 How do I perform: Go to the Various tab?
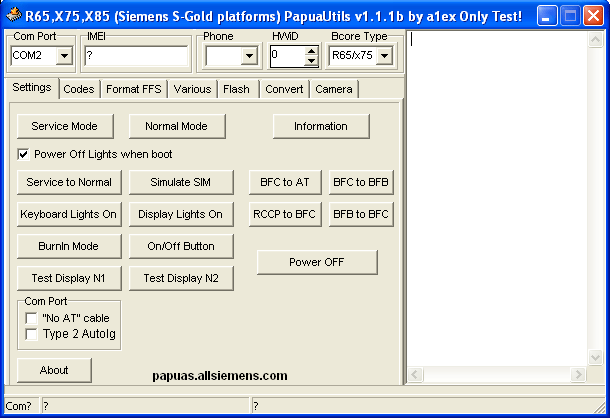pos(193,90)
